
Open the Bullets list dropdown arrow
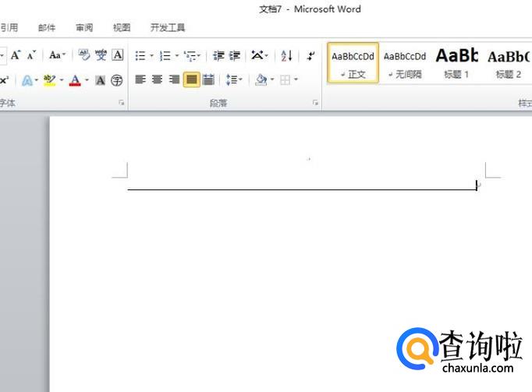point(152,56)
